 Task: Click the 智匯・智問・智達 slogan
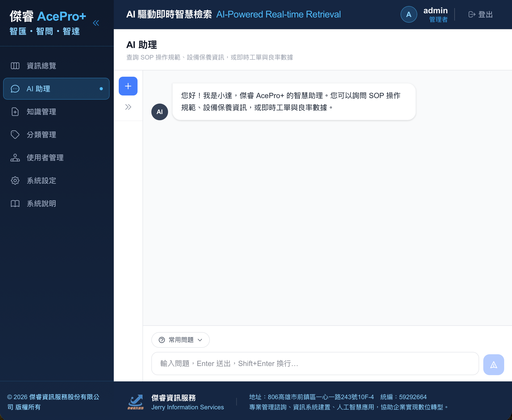[x=45, y=31]
